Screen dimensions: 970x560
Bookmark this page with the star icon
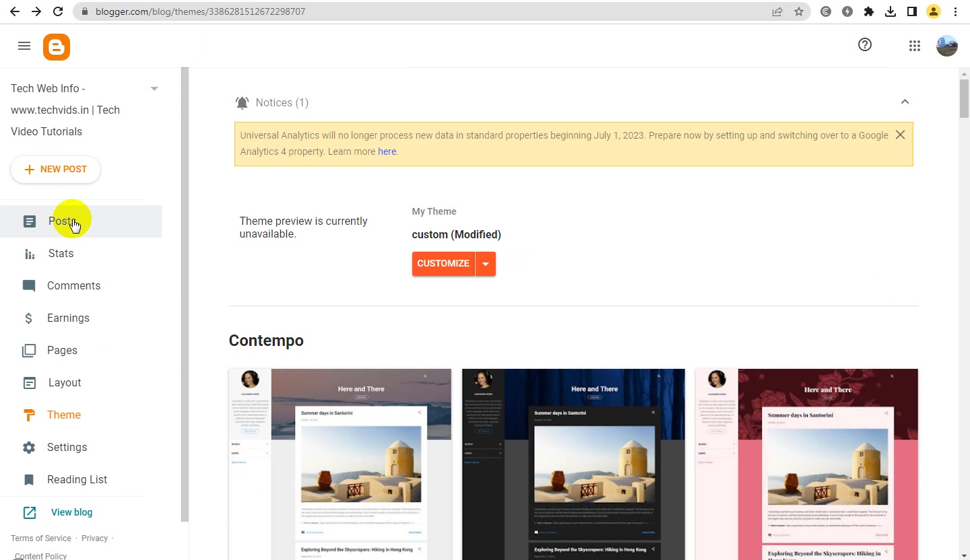(799, 11)
